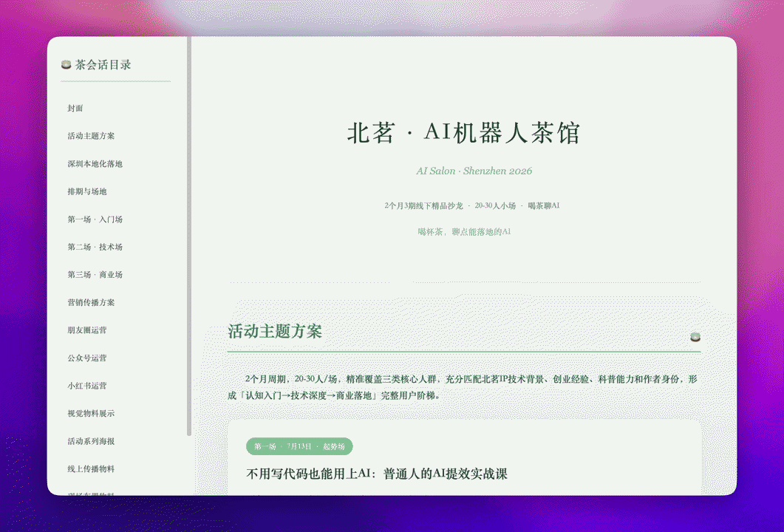
Task: Click the teacup icon beside 茶会话目录
Action: coord(66,64)
